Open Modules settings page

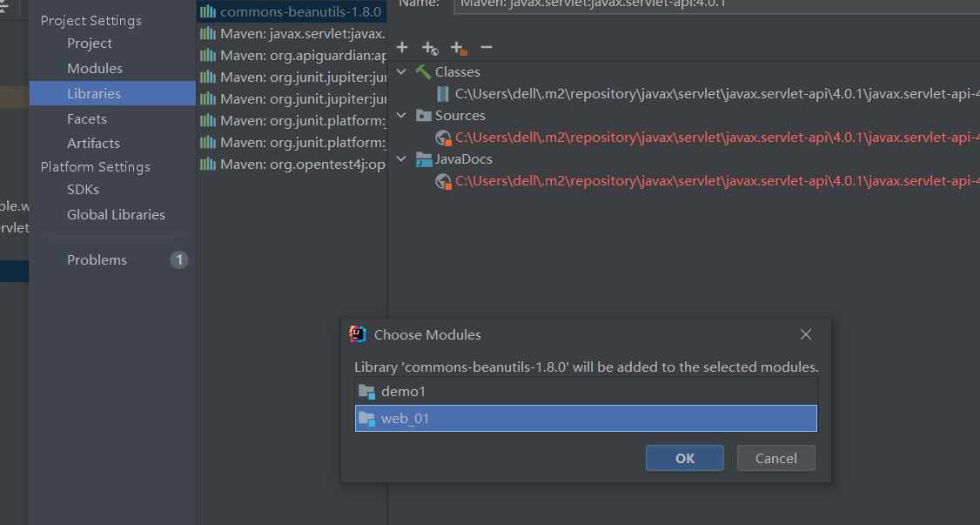coord(94,68)
